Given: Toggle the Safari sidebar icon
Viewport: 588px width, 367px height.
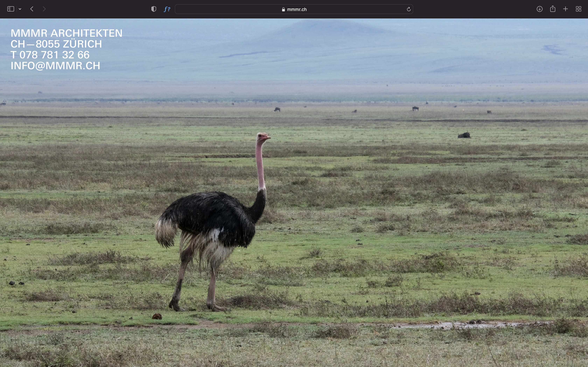Looking at the screenshot, I should coord(10,9).
